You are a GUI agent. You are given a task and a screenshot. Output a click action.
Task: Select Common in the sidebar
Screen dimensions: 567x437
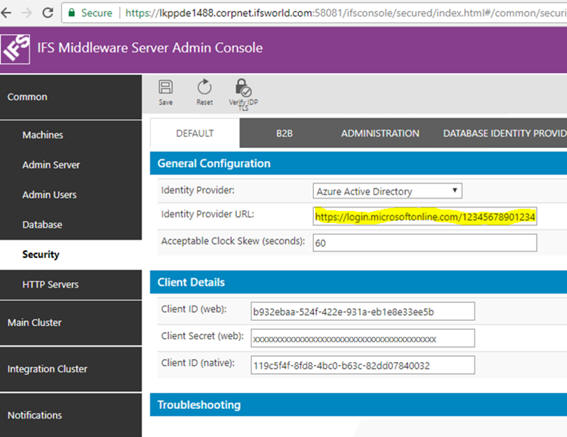(71, 97)
